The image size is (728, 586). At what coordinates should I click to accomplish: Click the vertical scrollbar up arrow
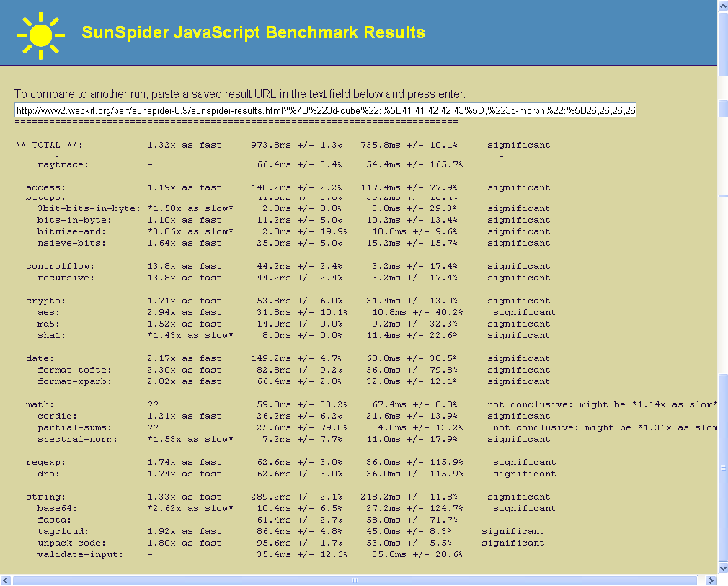click(x=723, y=5)
